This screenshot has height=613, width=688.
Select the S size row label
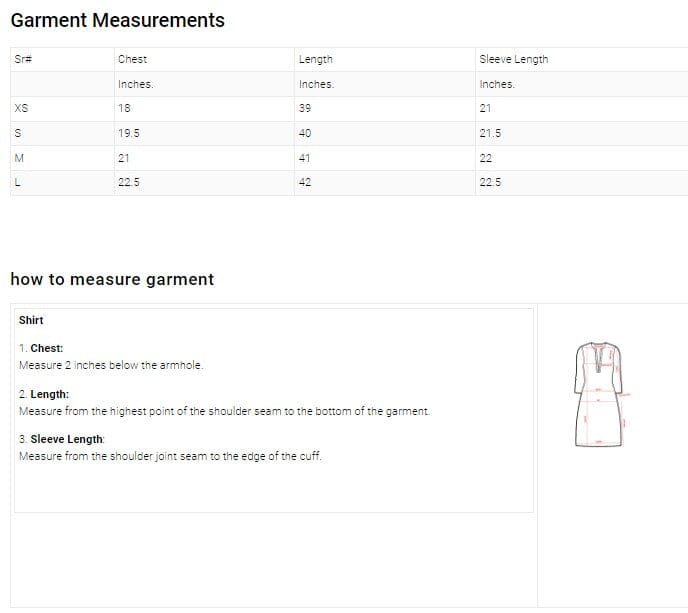click(18, 134)
